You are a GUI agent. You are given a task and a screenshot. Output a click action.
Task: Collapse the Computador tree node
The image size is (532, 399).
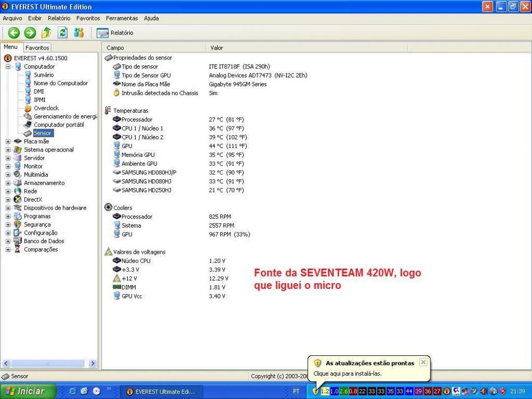9,67
